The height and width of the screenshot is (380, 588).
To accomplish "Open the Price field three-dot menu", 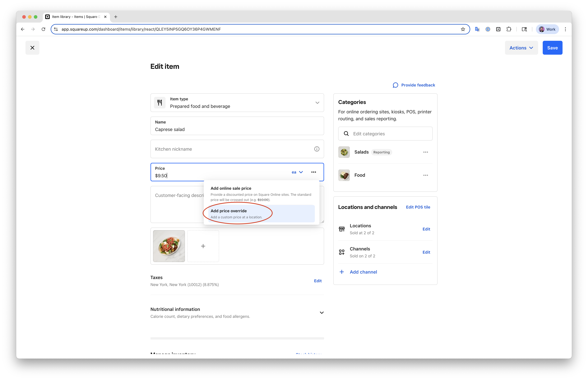I will [314, 172].
